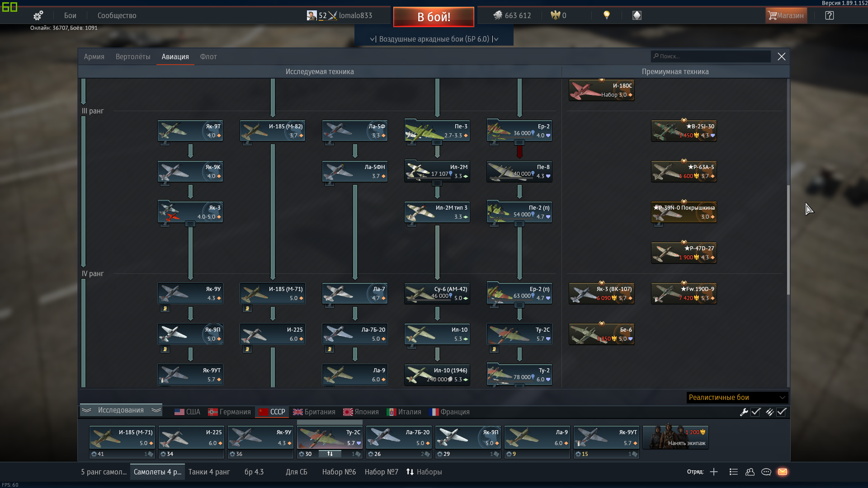
Task: Open the Магазин store button
Action: pos(786,15)
